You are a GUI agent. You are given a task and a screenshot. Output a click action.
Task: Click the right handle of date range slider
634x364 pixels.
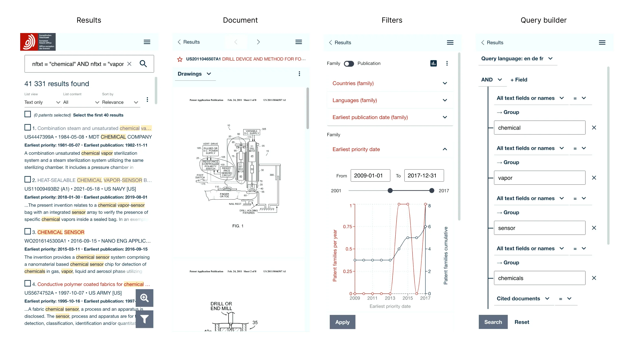coord(431,191)
